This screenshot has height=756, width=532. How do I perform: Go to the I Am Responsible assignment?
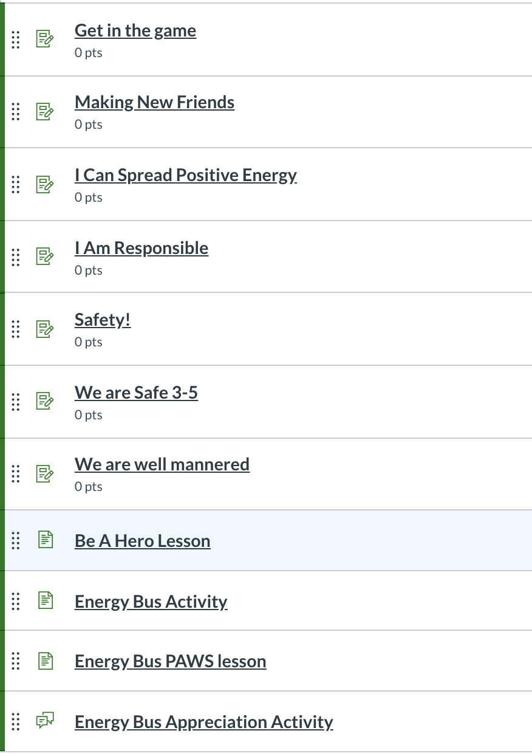click(141, 248)
